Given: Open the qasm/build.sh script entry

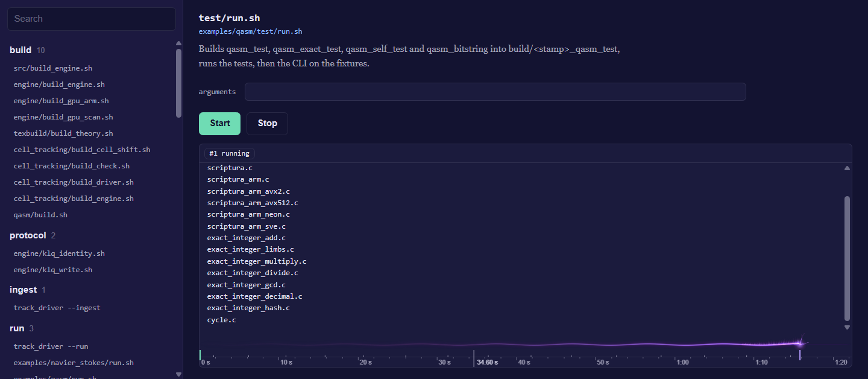Looking at the screenshot, I should (40, 215).
